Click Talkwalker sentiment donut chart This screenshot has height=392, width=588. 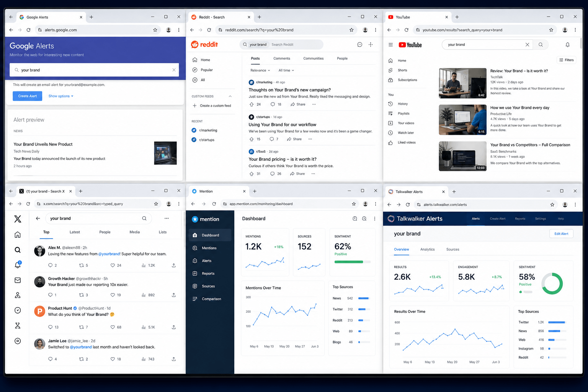point(552,284)
